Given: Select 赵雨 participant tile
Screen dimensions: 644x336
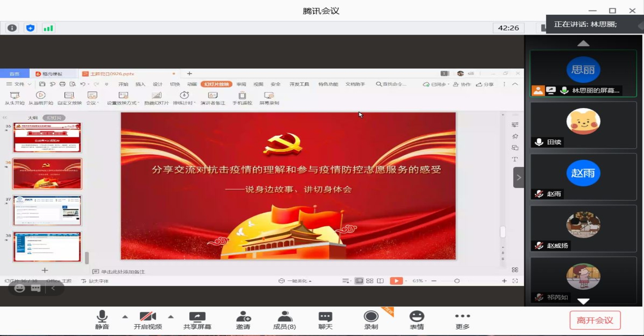Looking at the screenshot, I should click(x=583, y=177).
